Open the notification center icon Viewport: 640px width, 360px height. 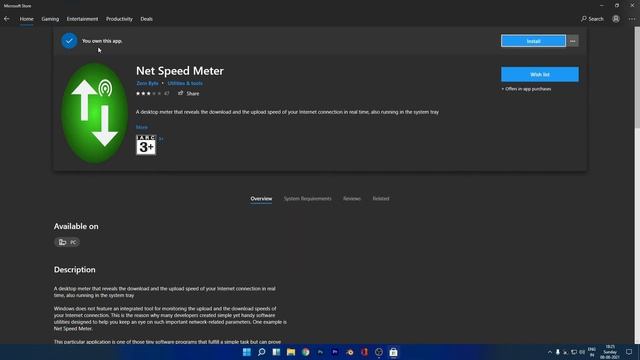pos(629,352)
